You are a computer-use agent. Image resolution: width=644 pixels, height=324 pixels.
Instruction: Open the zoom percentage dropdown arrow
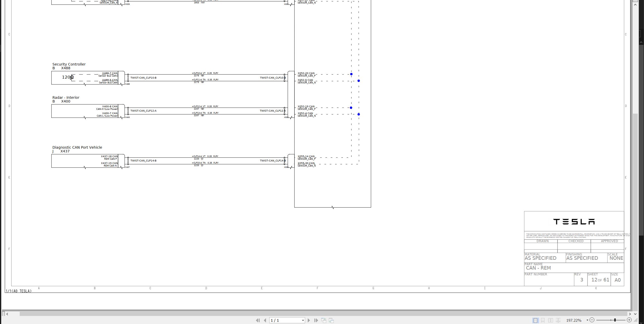point(587,320)
